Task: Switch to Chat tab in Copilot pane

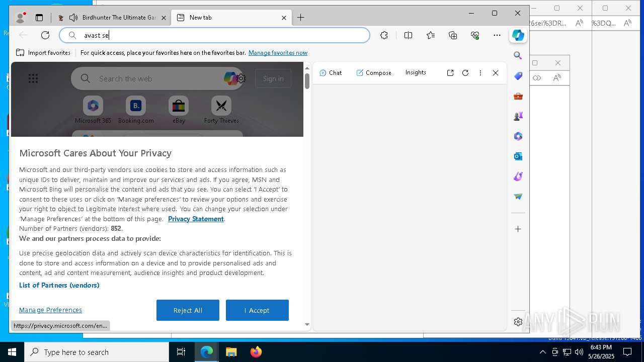Action: (x=331, y=73)
